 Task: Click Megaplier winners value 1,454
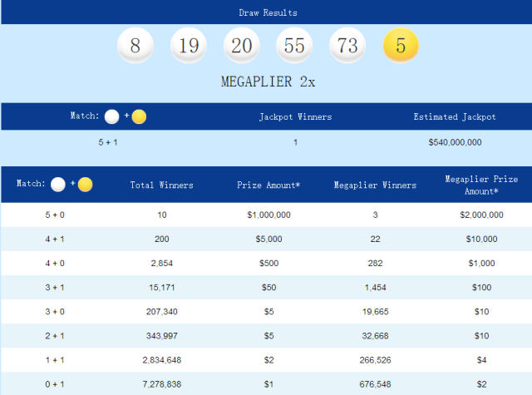[375, 288]
